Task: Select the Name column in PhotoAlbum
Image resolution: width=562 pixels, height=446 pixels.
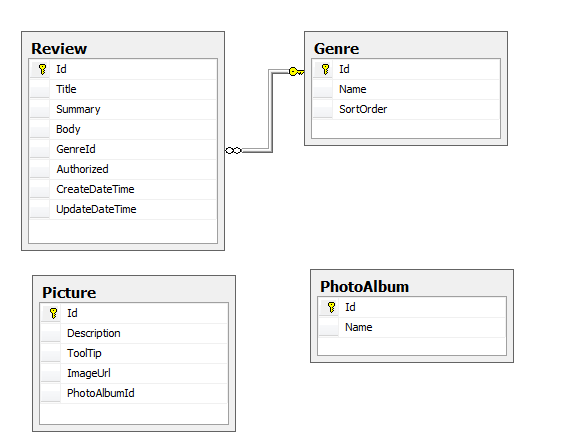Action: point(412,327)
